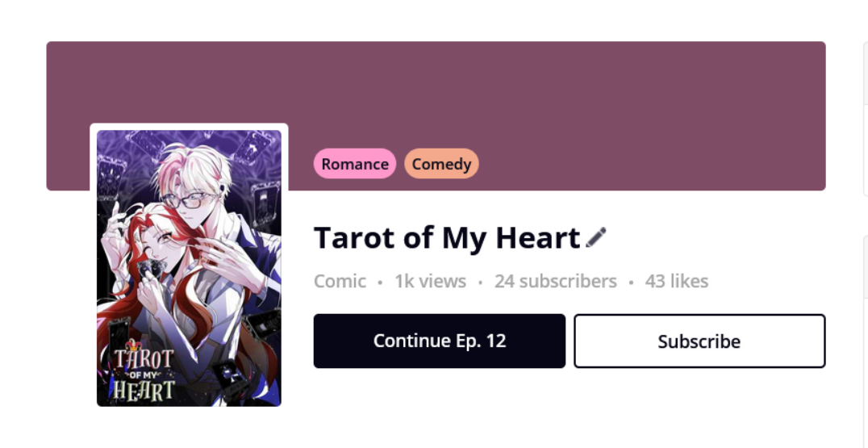
Task: Click the 1k views stat
Action: click(x=430, y=282)
